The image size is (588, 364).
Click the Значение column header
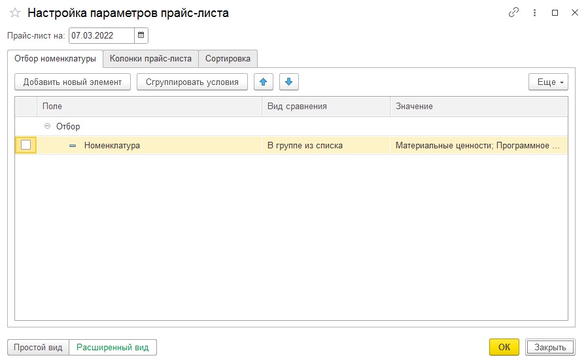pos(479,106)
